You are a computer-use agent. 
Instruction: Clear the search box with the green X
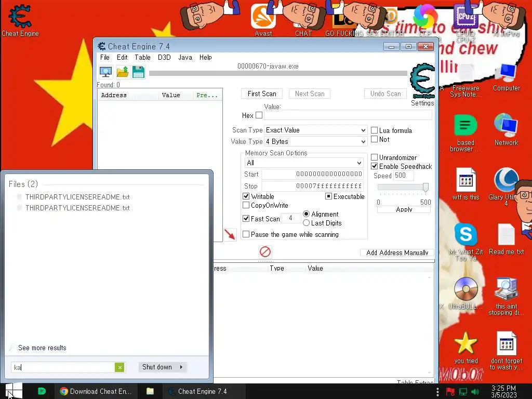[x=119, y=367]
